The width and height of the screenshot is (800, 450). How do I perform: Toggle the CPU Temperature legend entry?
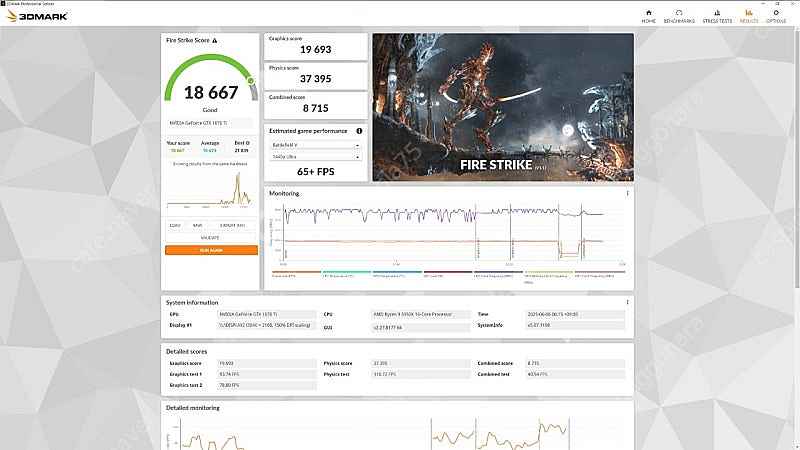click(x=346, y=274)
